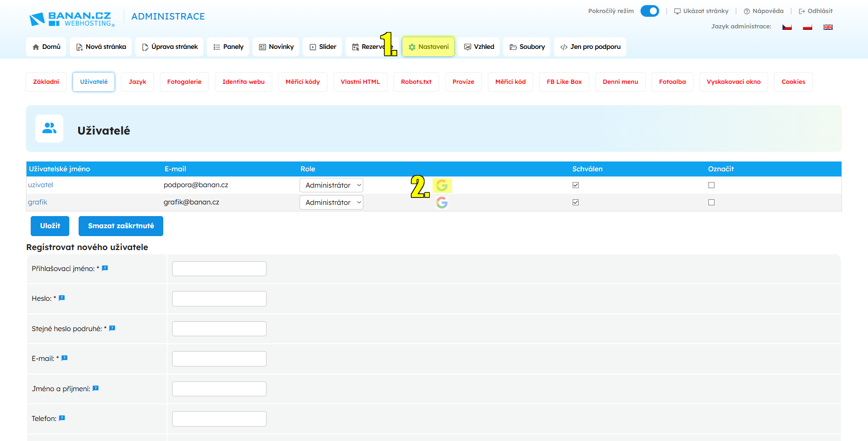The image size is (868, 441).
Task: Open the Cookies settings tab
Action: click(x=793, y=82)
